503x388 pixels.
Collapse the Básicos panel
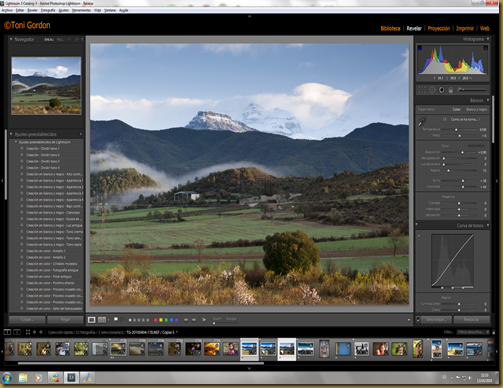(488, 100)
